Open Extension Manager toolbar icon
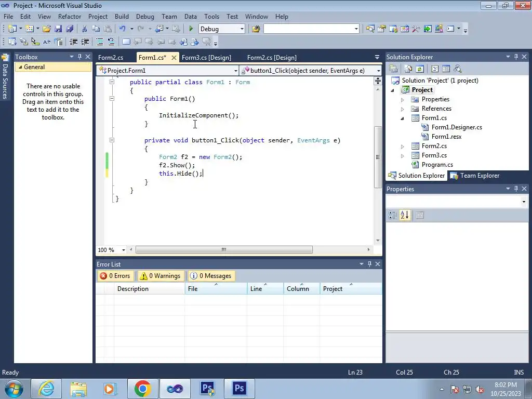This screenshot has width=532, height=399. (x=438, y=29)
